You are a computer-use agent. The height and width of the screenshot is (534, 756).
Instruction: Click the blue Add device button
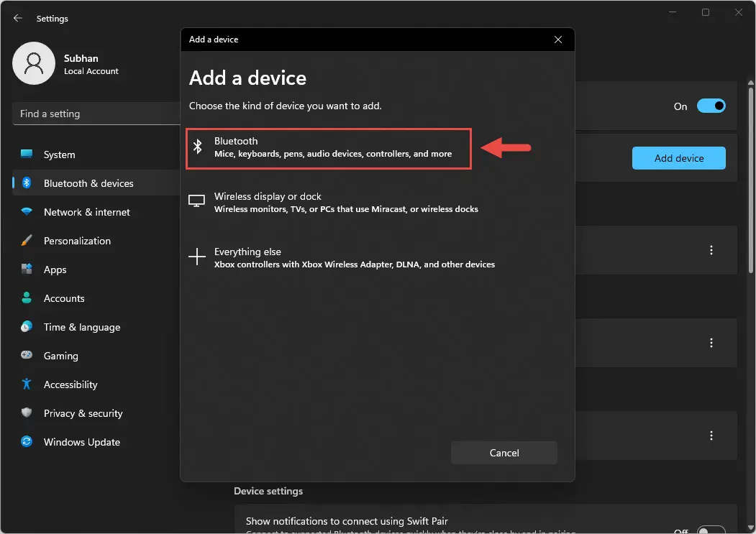click(678, 158)
